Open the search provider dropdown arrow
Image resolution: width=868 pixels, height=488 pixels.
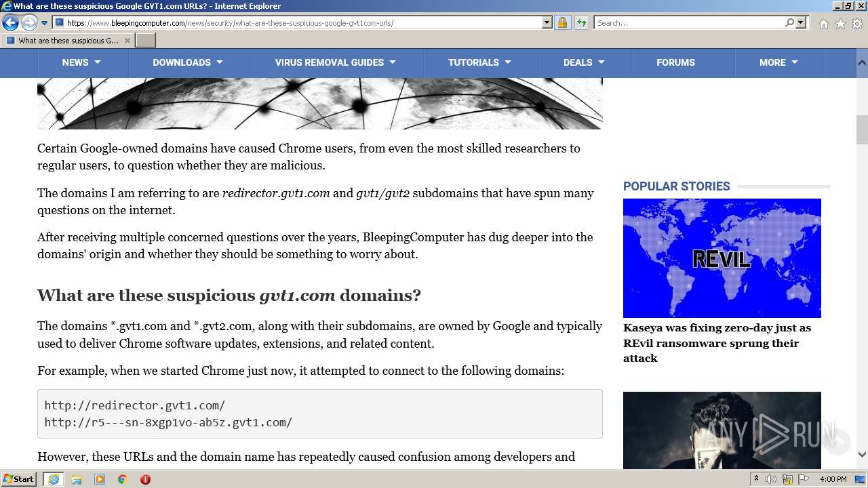[x=801, y=23]
